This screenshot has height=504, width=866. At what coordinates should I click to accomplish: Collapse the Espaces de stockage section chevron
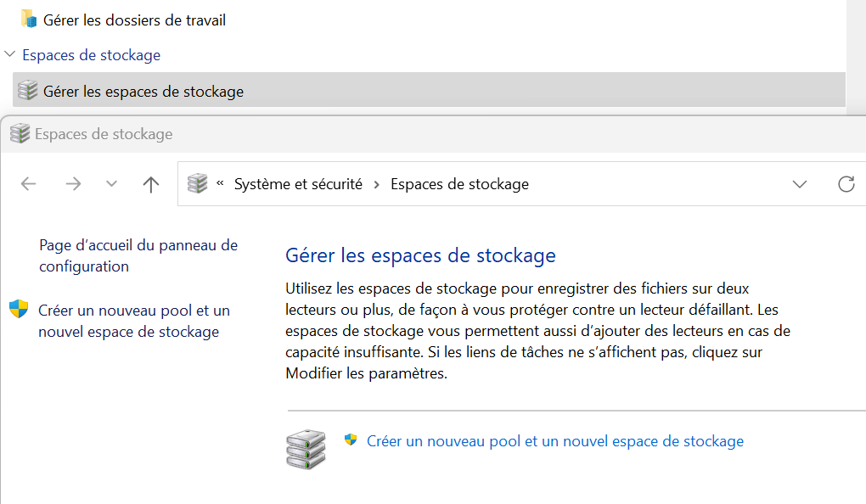(x=10, y=55)
